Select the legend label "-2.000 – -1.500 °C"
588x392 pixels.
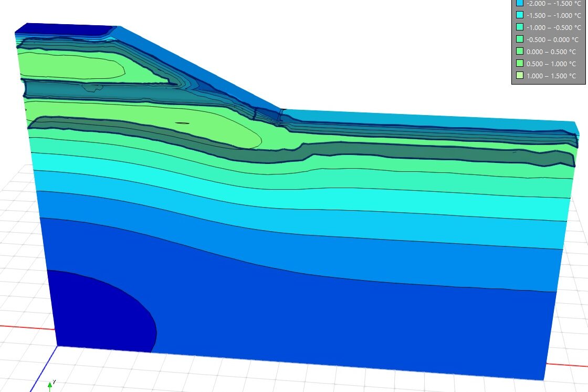click(553, 3)
